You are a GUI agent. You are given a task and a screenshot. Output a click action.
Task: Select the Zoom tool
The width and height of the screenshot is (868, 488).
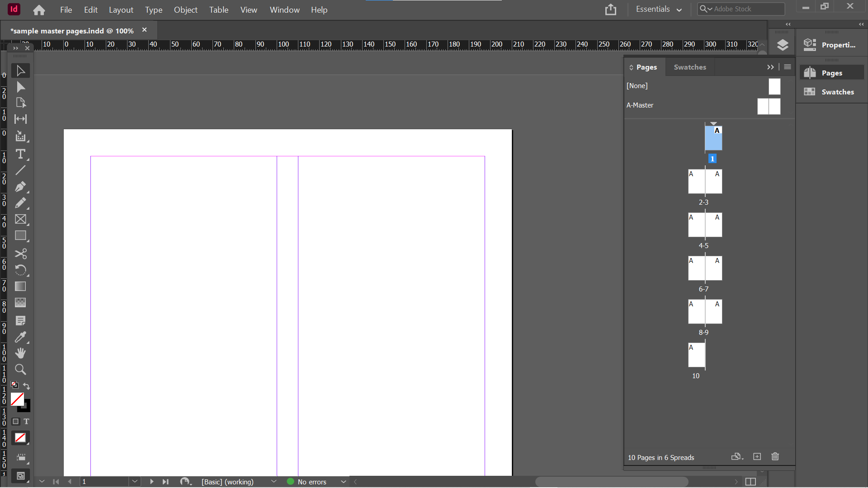[20, 370]
